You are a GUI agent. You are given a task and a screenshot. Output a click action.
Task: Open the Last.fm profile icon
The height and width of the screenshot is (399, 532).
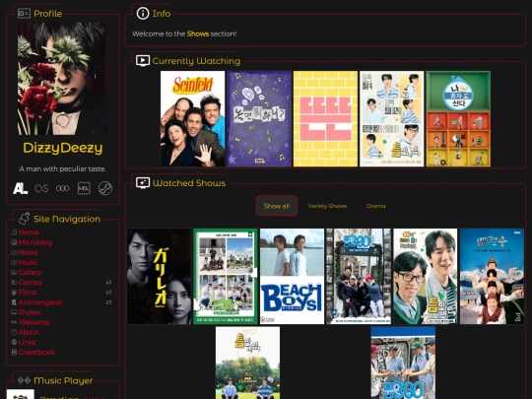pyautogui.click(x=41, y=188)
